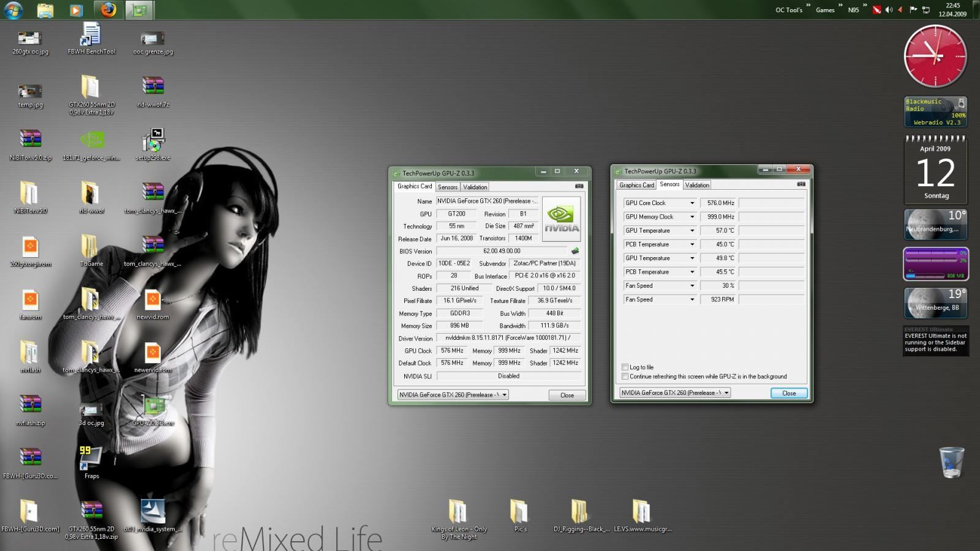This screenshot has height=551, width=980.
Task: Open dropdown for Fan Speed 923 RPM row
Action: pyautogui.click(x=692, y=299)
